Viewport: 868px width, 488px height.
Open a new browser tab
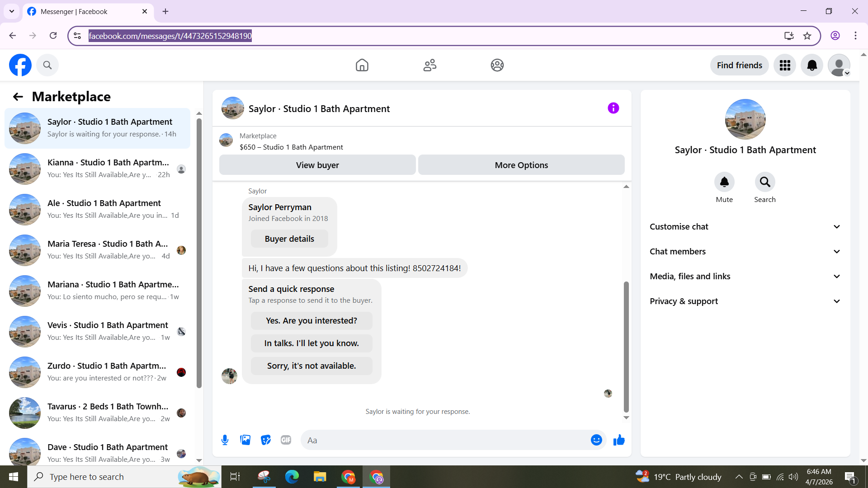point(165,11)
